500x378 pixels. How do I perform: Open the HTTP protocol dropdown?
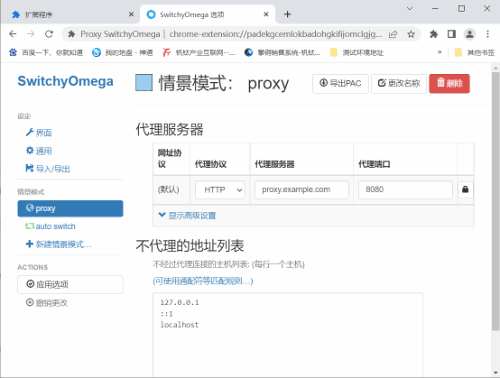pyautogui.click(x=220, y=190)
